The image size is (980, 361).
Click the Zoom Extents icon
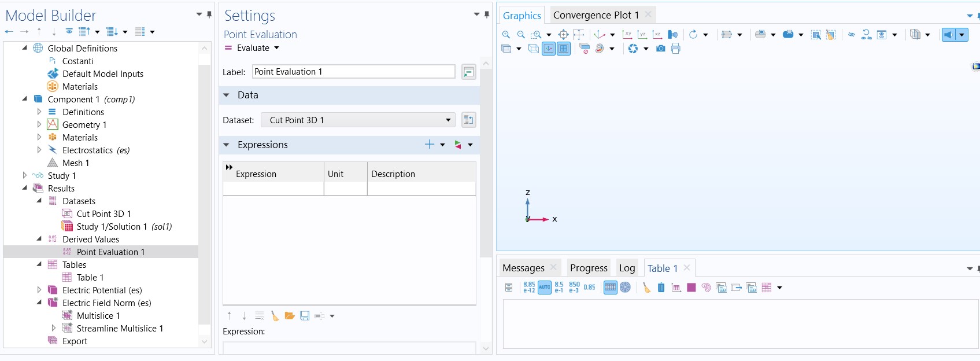563,35
